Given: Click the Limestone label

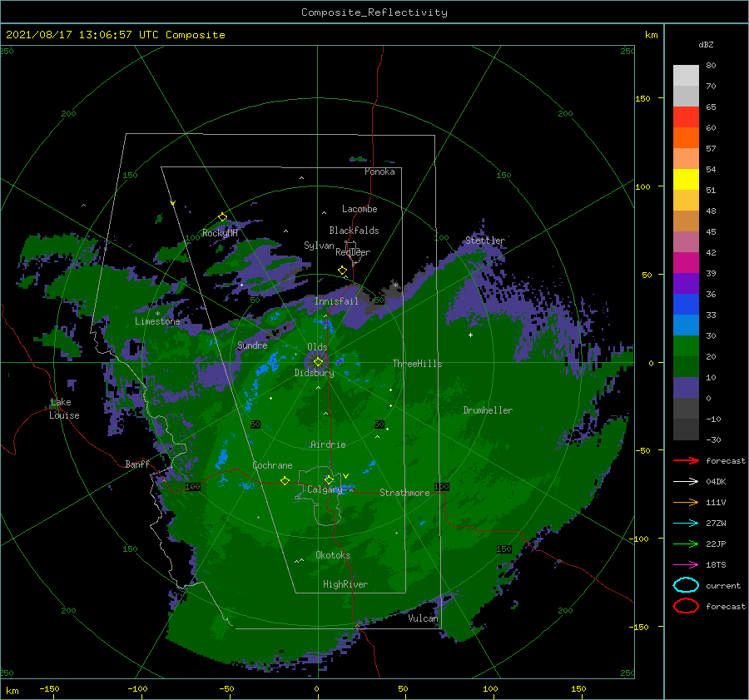Looking at the screenshot, I should 157,321.
